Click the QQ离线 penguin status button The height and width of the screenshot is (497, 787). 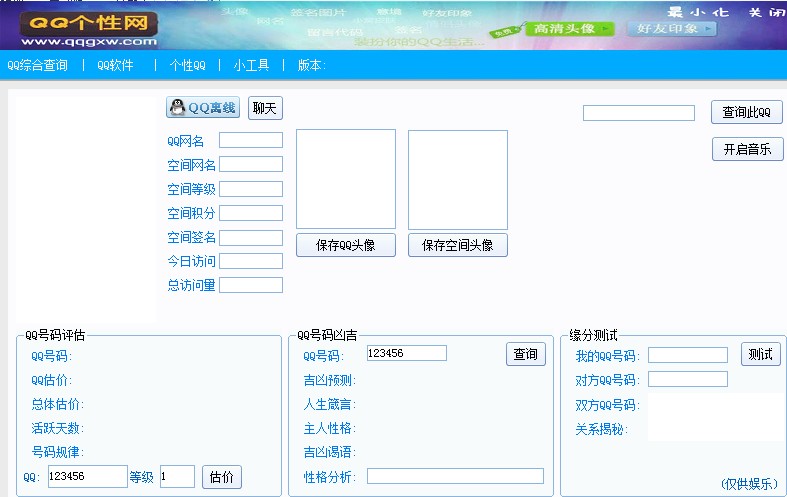click(203, 107)
